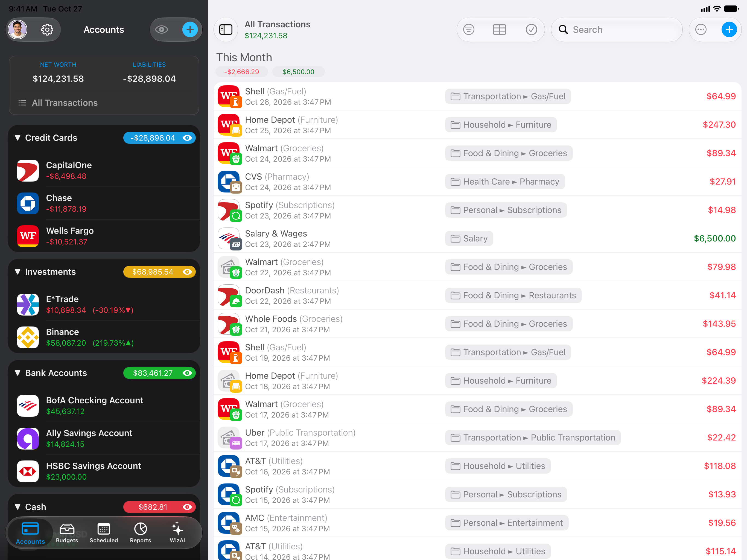Collapse the Cash group

17,507
